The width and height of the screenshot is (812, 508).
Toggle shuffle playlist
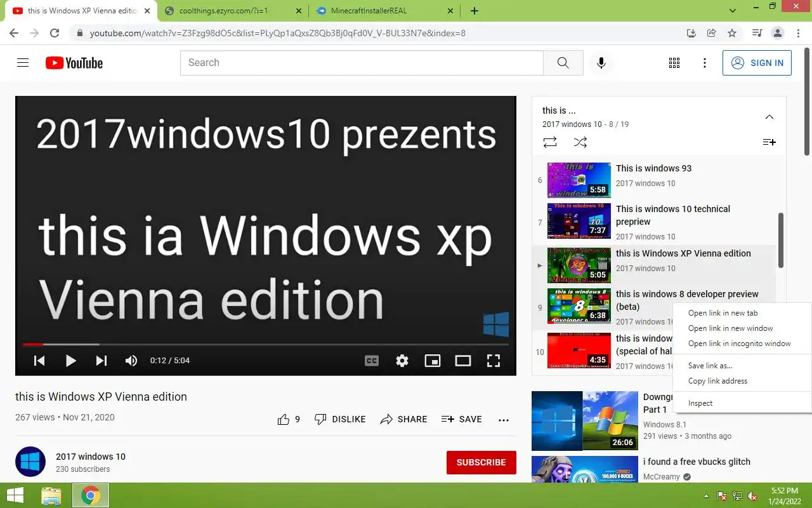(x=580, y=142)
